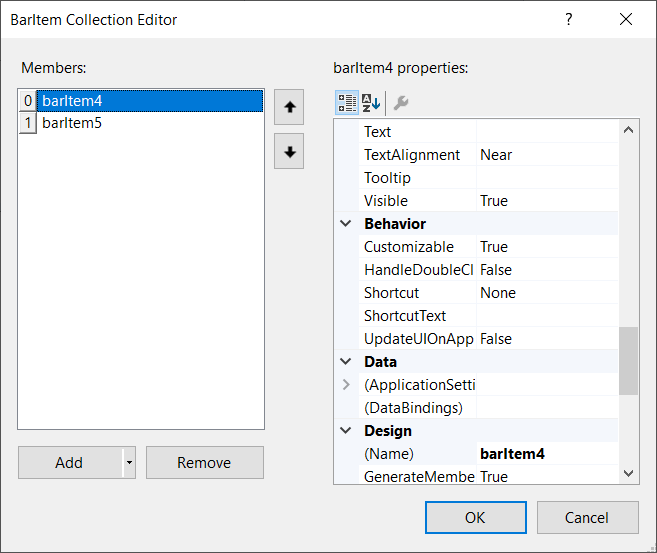Viewport: 657px width, 553px height.
Task: Select the Customizable property label
Action: click(x=409, y=247)
